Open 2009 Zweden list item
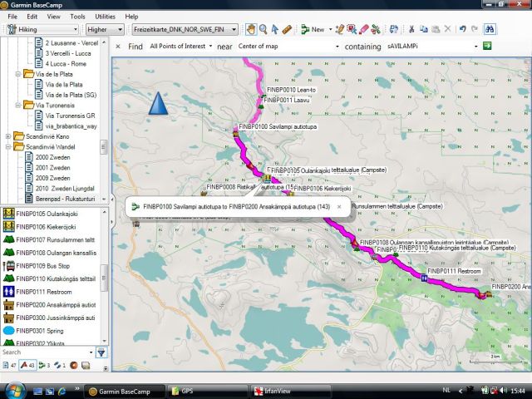 click(x=52, y=178)
